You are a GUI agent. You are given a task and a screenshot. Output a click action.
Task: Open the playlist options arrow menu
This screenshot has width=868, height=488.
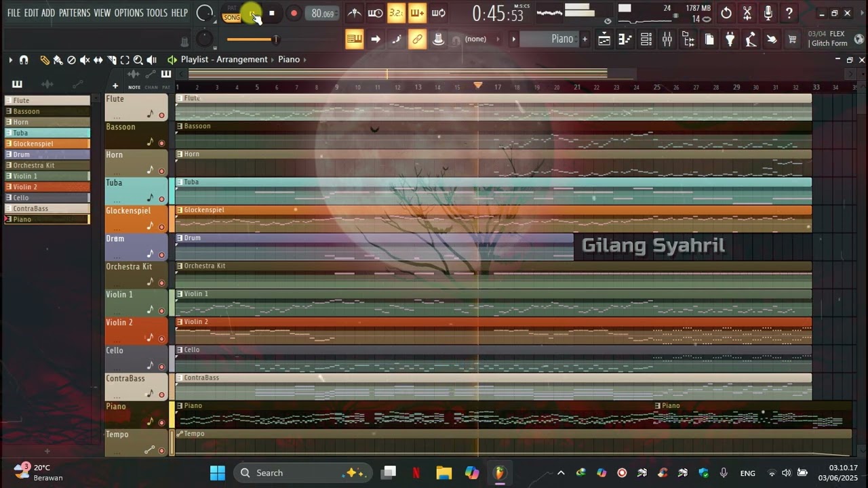pyautogui.click(x=11, y=60)
